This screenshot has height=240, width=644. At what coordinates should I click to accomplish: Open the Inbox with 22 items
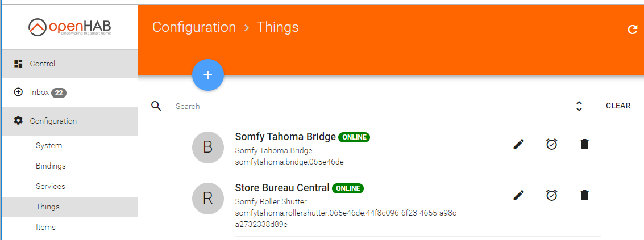(x=69, y=92)
